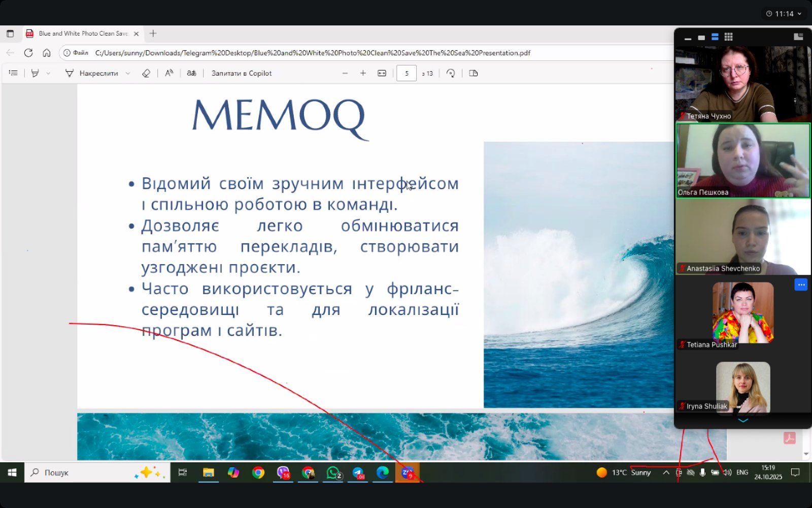Screen dimensions: 812x508
Task: Switch Zoom panel to single speaker view
Action: pyautogui.click(x=701, y=38)
